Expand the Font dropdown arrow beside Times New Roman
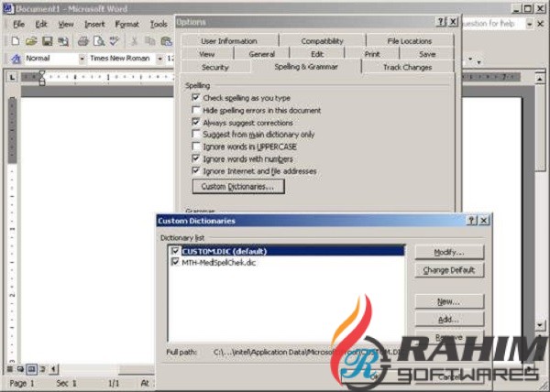The image size is (550, 392). coord(159,59)
